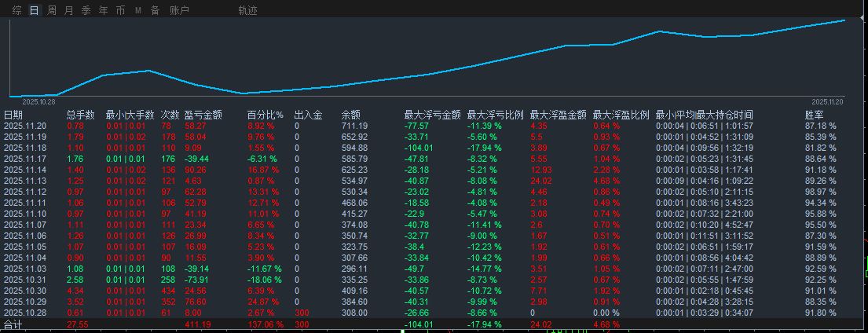
Task: Select the 2025.11.17 date row
Action: (24, 158)
